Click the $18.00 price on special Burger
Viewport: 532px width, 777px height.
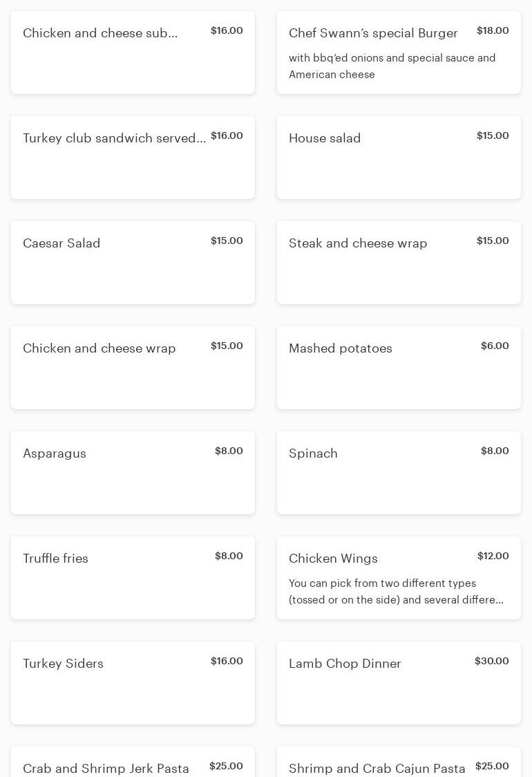click(493, 30)
